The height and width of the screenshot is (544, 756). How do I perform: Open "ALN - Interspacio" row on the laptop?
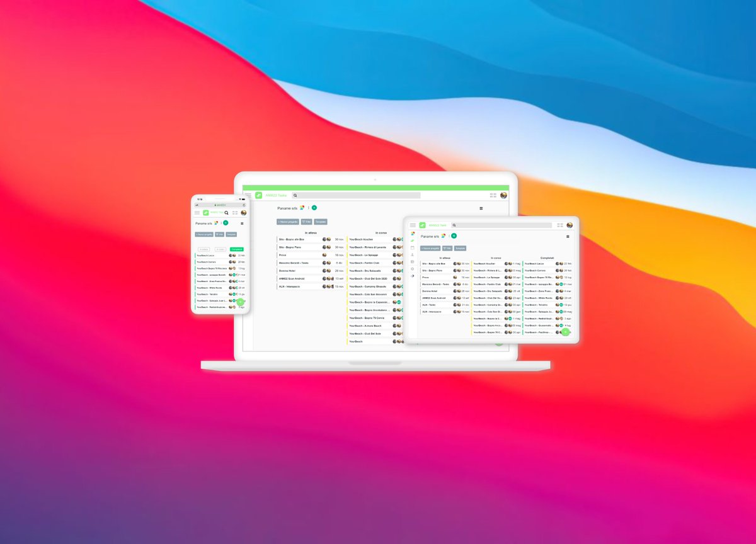311,286
